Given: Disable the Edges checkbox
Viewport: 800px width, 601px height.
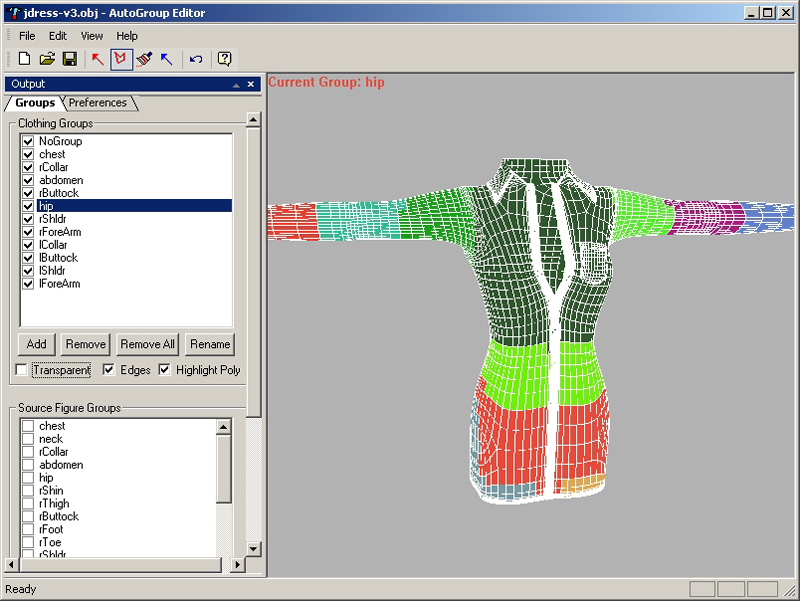Looking at the screenshot, I should (x=109, y=369).
